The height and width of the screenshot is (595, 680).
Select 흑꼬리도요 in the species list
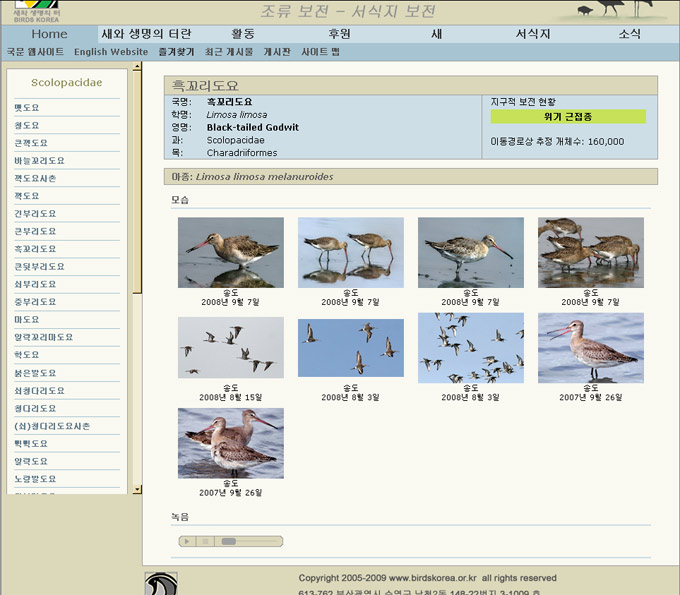pyautogui.click(x=35, y=249)
